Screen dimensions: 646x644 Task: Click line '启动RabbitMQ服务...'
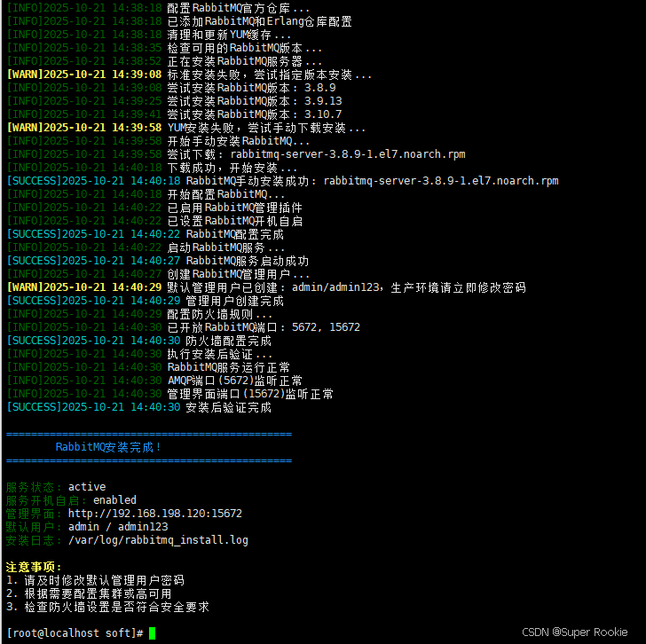pyautogui.click(x=146, y=247)
